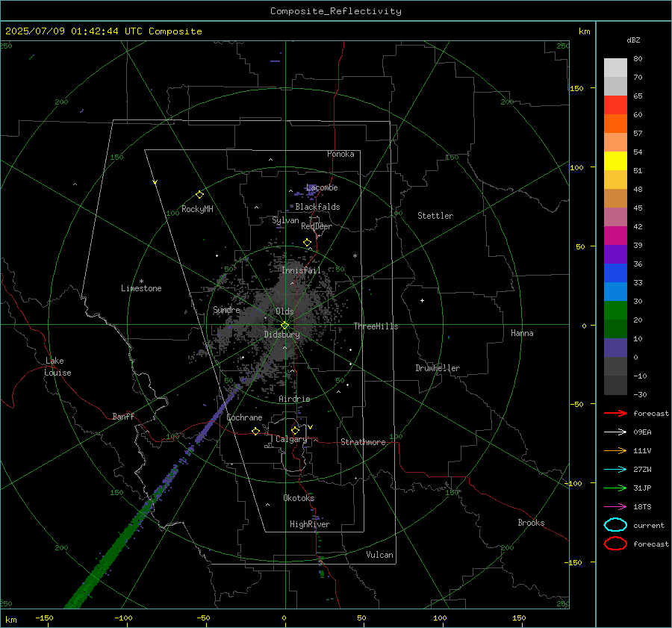Select the Cochrane label
Viewport: 672px width, 628px height.
coord(244,417)
